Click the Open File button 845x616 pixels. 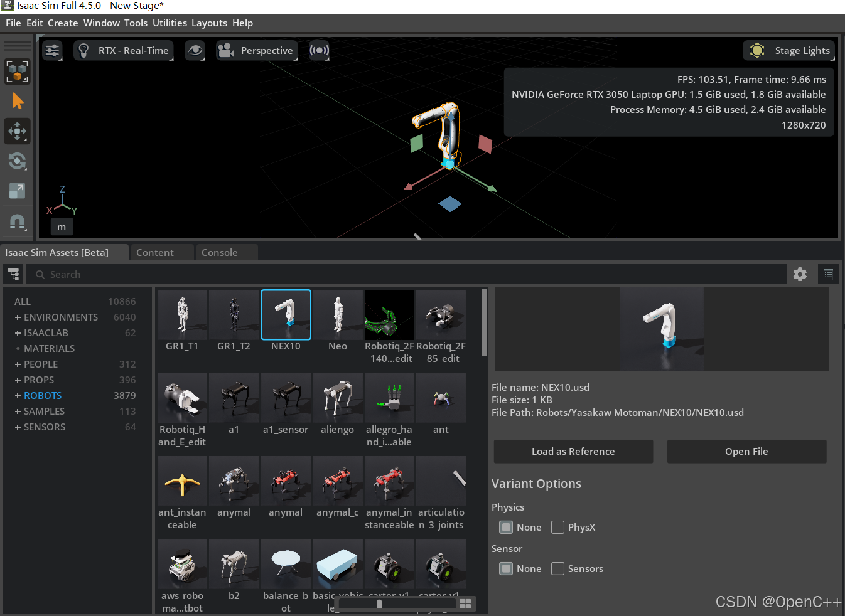(746, 452)
